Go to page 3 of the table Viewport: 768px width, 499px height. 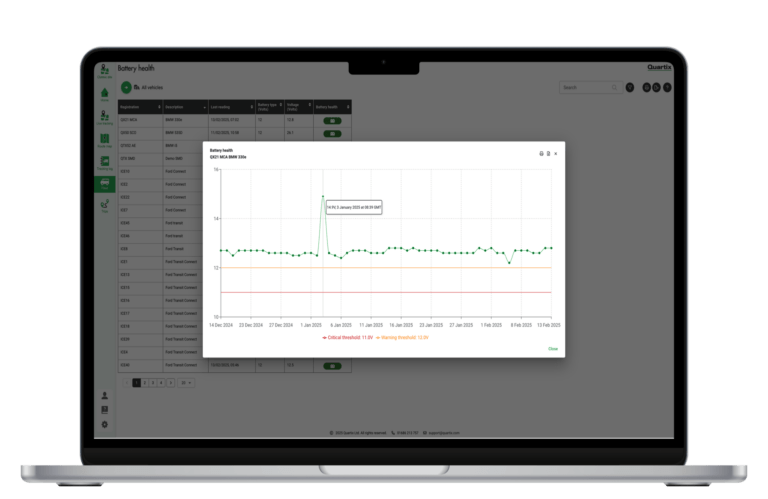(x=153, y=383)
